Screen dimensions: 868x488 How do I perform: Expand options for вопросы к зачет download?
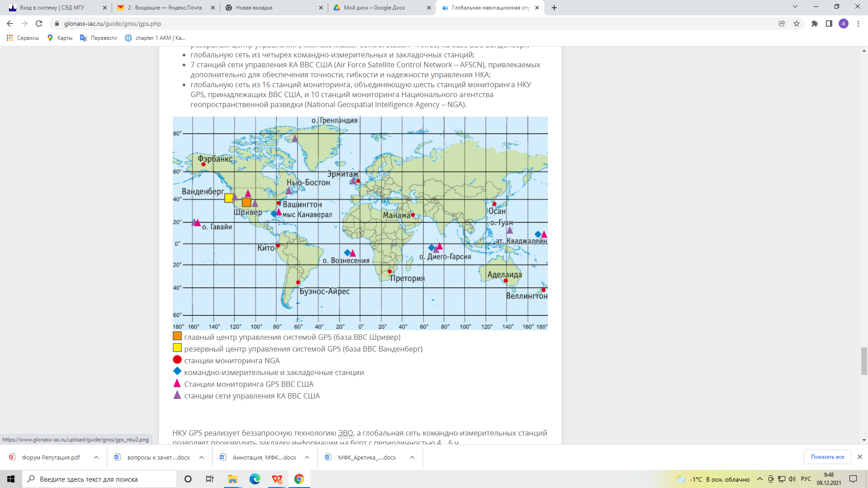[x=202, y=457]
